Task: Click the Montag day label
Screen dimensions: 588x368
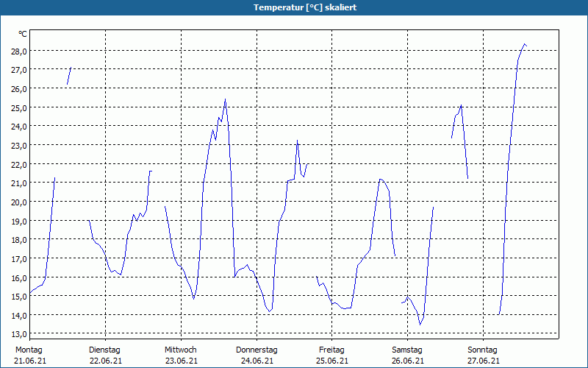Action: point(29,350)
